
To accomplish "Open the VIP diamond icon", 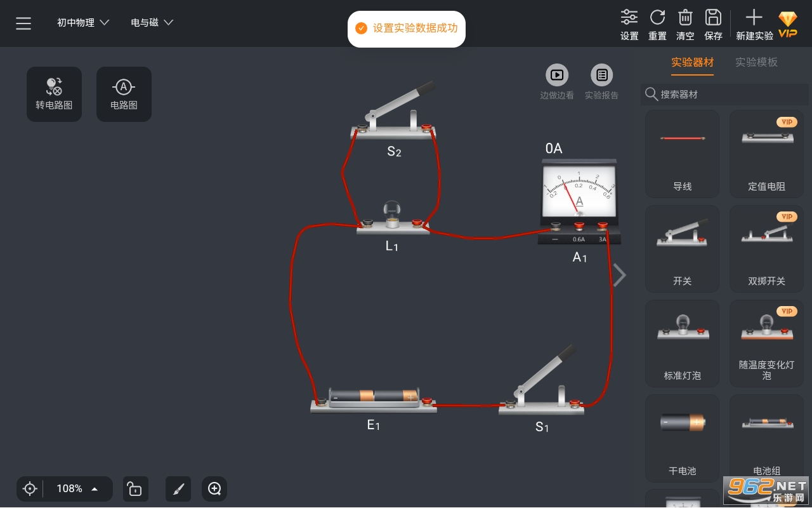I will [788, 24].
